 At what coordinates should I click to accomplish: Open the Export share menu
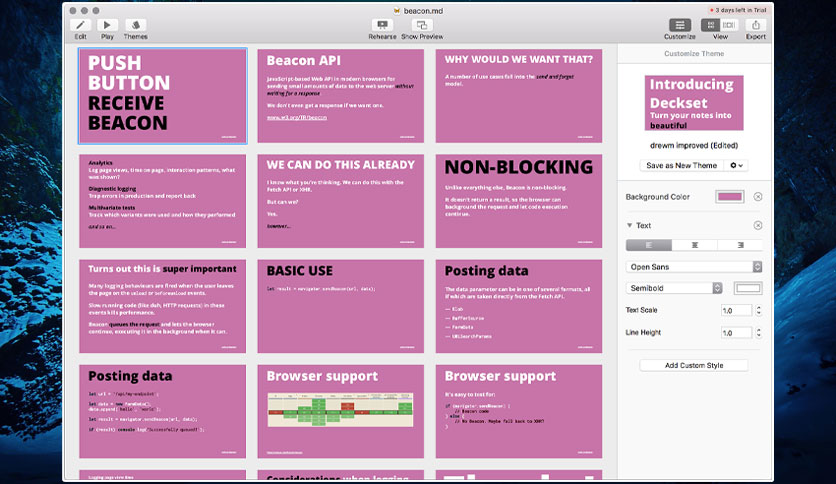[x=755, y=25]
